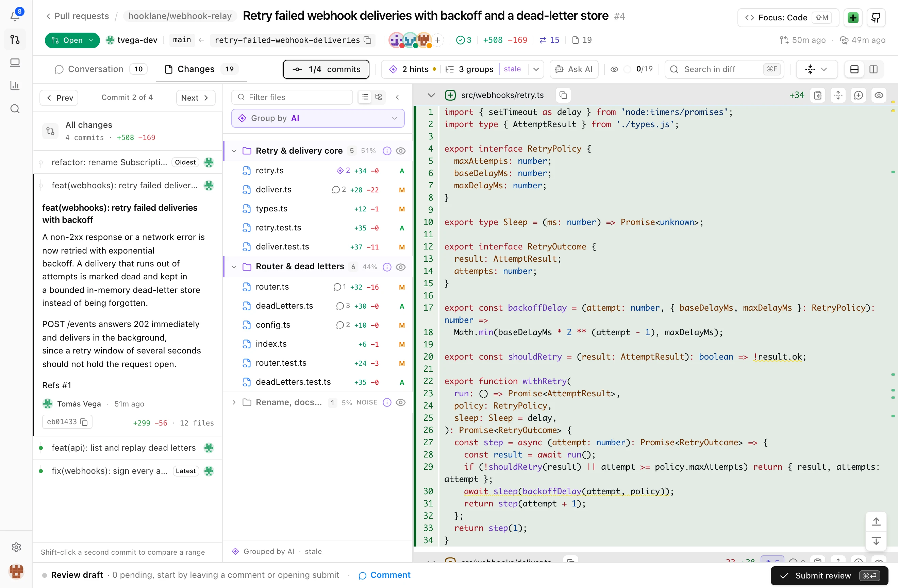Open the Open status dropdown
The image size is (898, 588).
point(72,40)
